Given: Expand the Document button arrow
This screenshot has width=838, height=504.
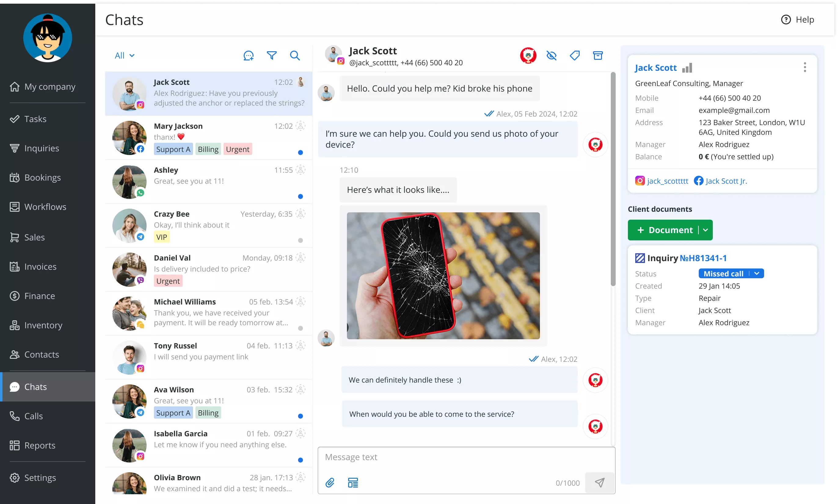Looking at the screenshot, I should pos(705,230).
